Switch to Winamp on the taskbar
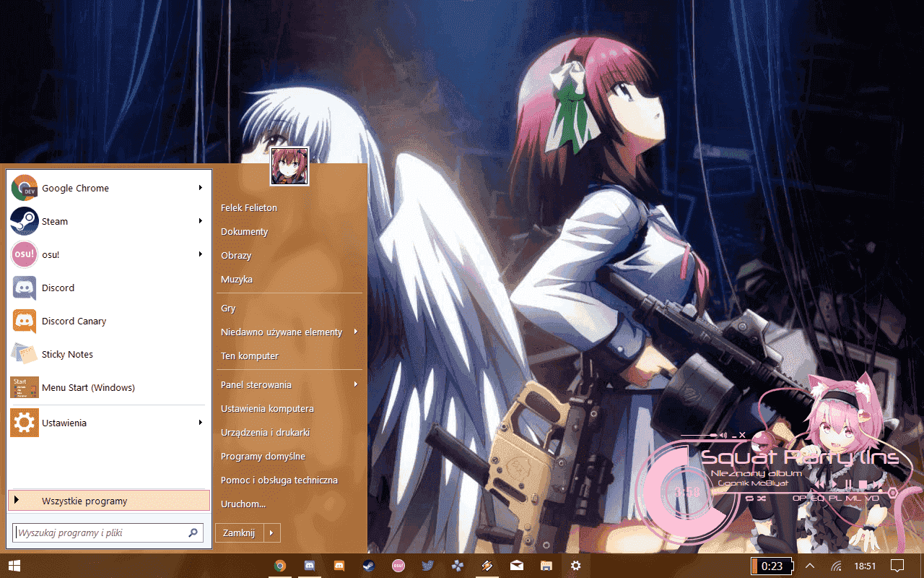Screen dimensions: 924x578 tap(487, 566)
